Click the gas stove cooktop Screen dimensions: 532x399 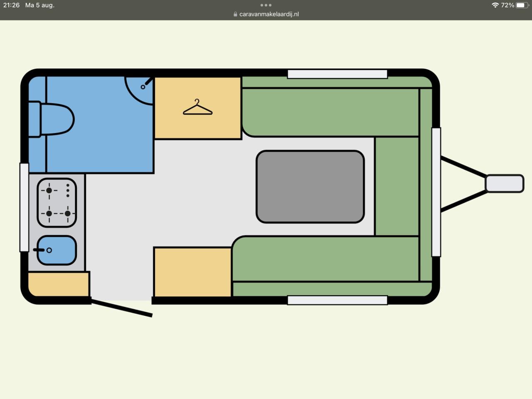coord(57,202)
